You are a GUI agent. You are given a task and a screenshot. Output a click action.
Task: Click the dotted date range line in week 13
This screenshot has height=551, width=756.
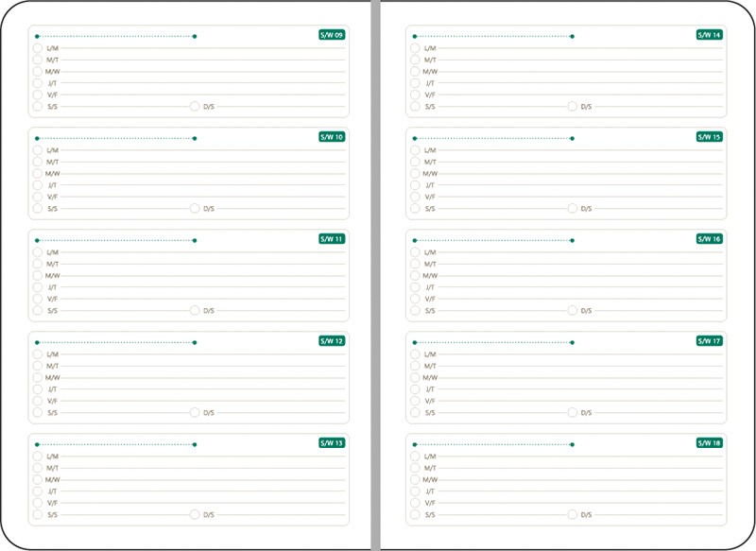[115, 444]
